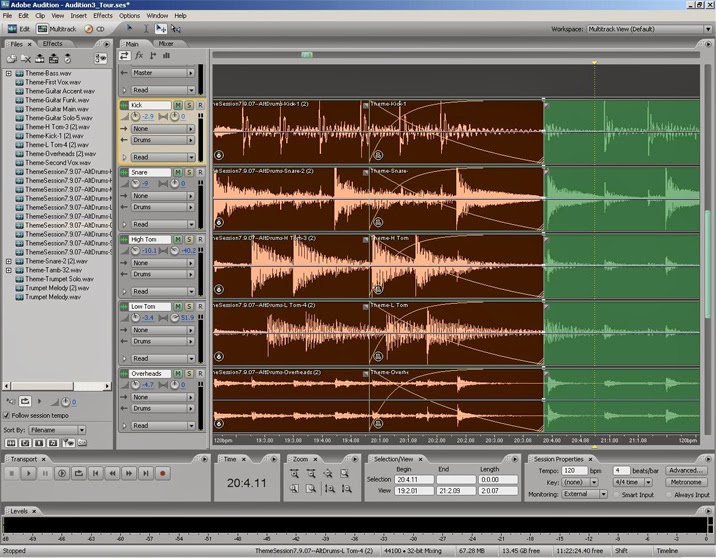716x558 pixels.
Task: Open the Sort By Filename dropdown
Action: [x=57, y=430]
